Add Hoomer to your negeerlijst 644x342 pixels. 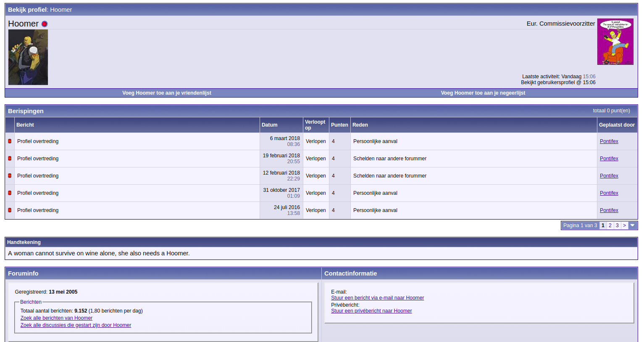pyautogui.click(x=483, y=93)
